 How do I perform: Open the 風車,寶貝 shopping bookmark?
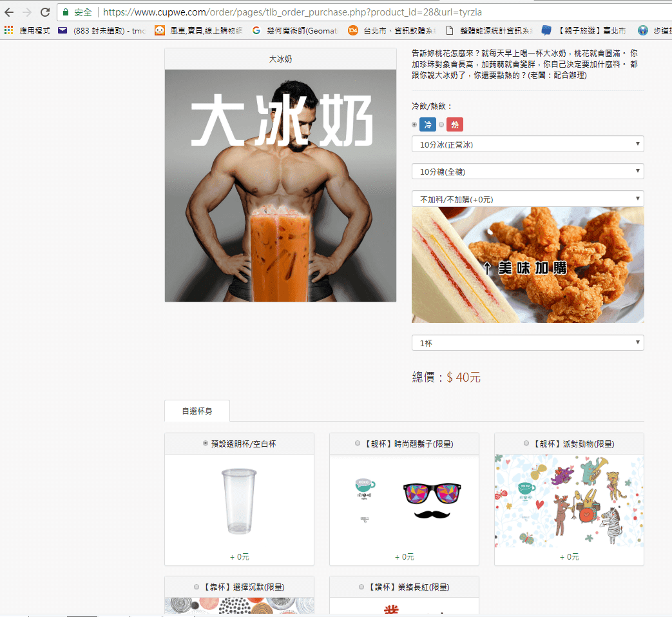tap(198, 30)
